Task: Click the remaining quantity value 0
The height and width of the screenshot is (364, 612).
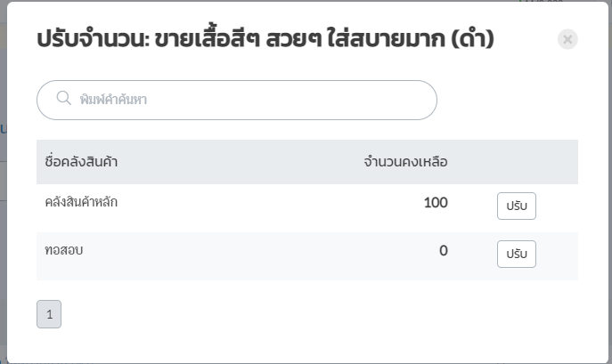Action: [x=444, y=250]
